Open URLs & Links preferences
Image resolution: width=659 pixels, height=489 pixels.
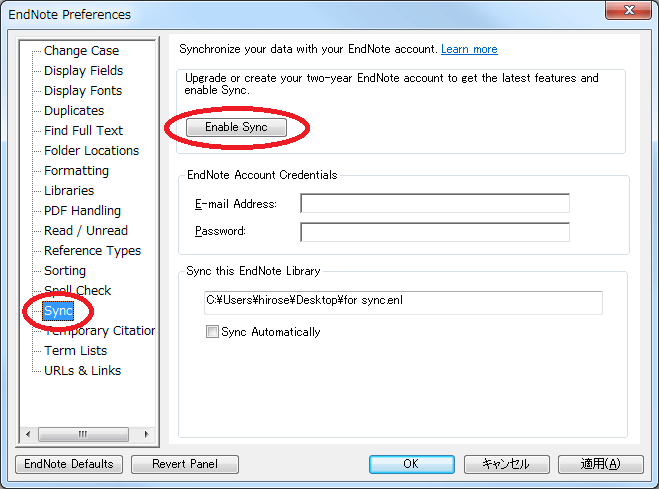point(83,371)
